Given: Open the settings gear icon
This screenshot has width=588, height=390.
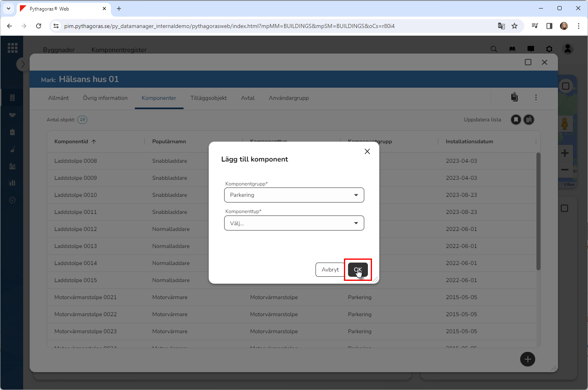Looking at the screenshot, I should pos(549,49).
